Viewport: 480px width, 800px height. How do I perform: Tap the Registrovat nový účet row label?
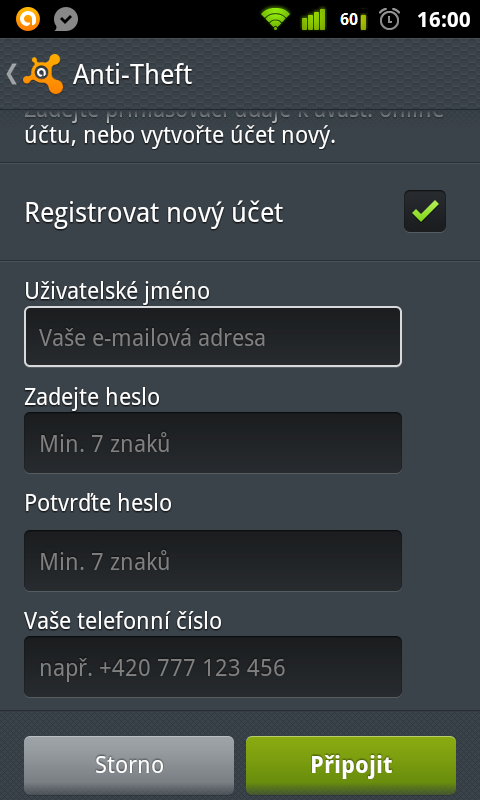pos(154,213)
